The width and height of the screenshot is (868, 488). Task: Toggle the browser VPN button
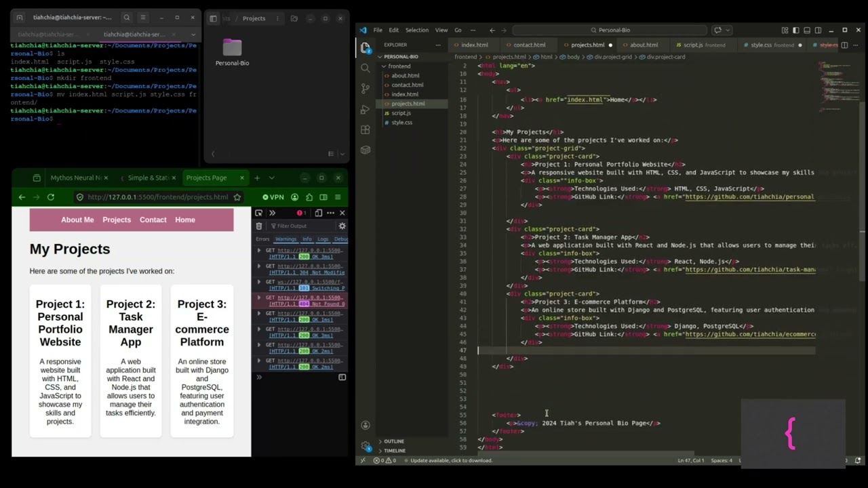point(273,197)
